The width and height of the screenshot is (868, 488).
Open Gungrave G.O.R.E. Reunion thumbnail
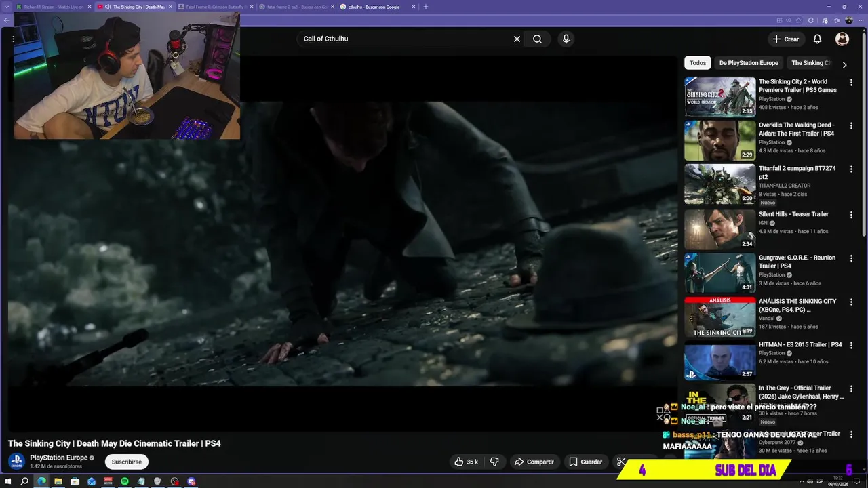[719, 272]
